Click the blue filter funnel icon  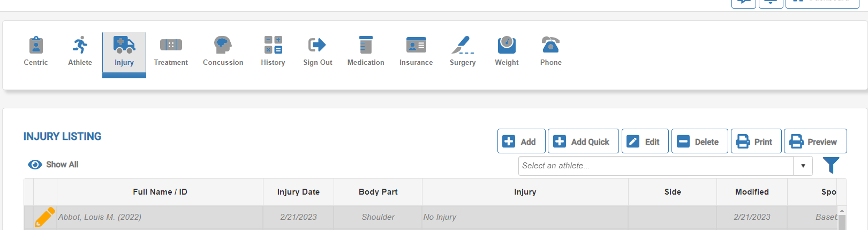point(831,165)
